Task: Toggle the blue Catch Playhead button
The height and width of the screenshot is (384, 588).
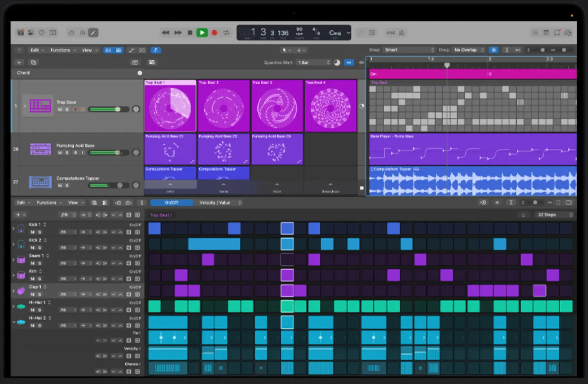Action: (x=156, y=50)
